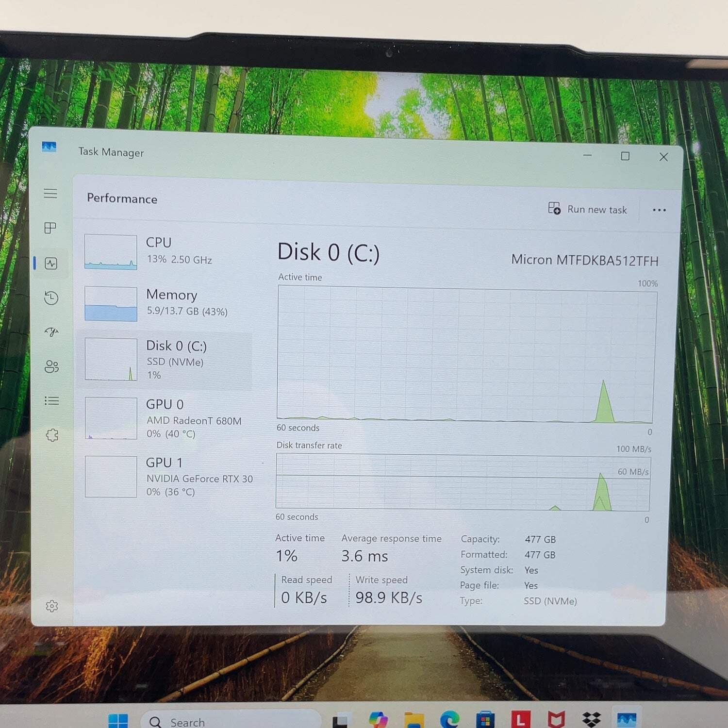The image size is (728, 728).
Task: Open the Users page icon
Action: (x=51, y=366)
